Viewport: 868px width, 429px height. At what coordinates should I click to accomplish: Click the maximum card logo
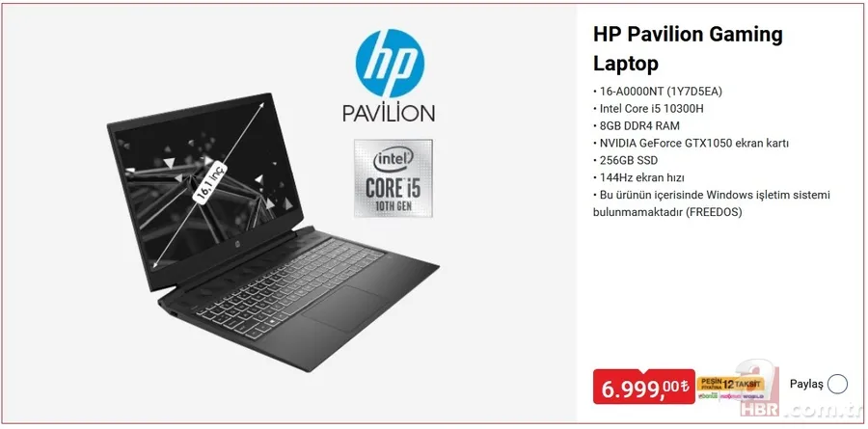pos(730,396)
